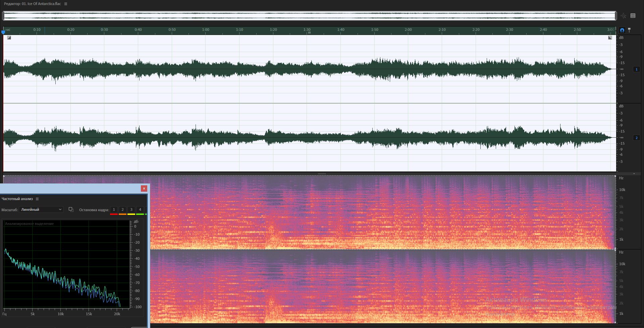
Task: Click hold frame button 1
Action: tap(114, 210)
